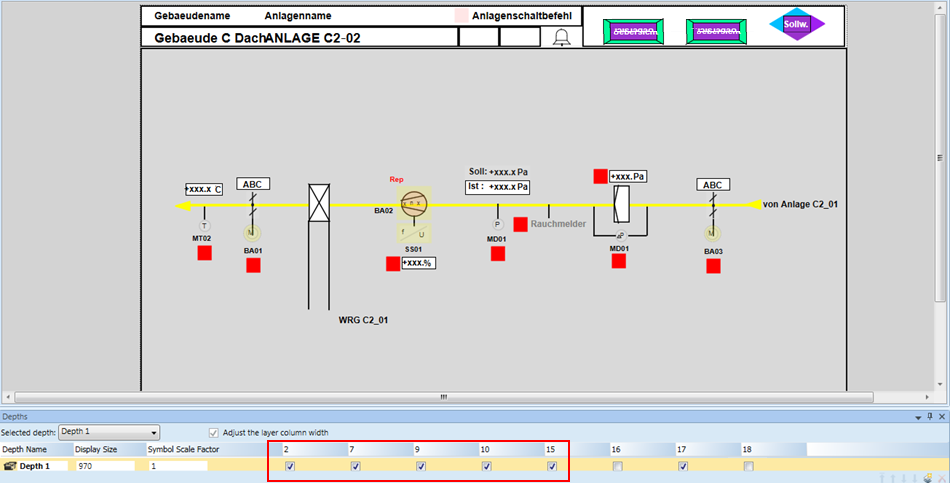Click the alarm bell icon in header
This screenshot has height=483, width=950.
[x=561, y=38]
